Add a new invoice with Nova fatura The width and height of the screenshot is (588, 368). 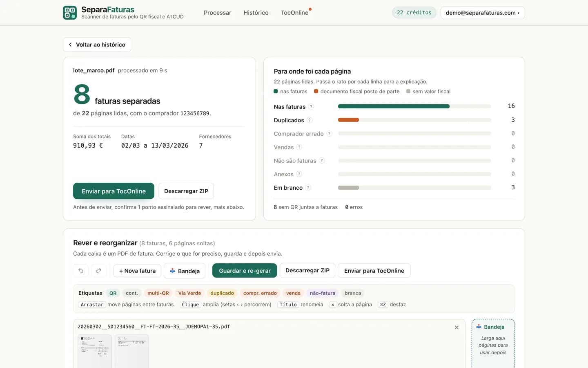point(137,271)
